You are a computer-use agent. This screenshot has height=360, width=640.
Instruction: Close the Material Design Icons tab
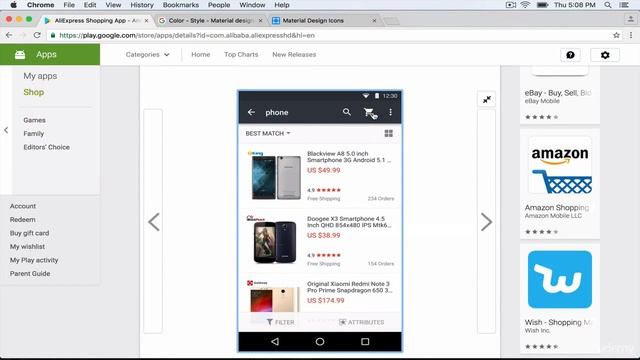(x=374, y=20)
